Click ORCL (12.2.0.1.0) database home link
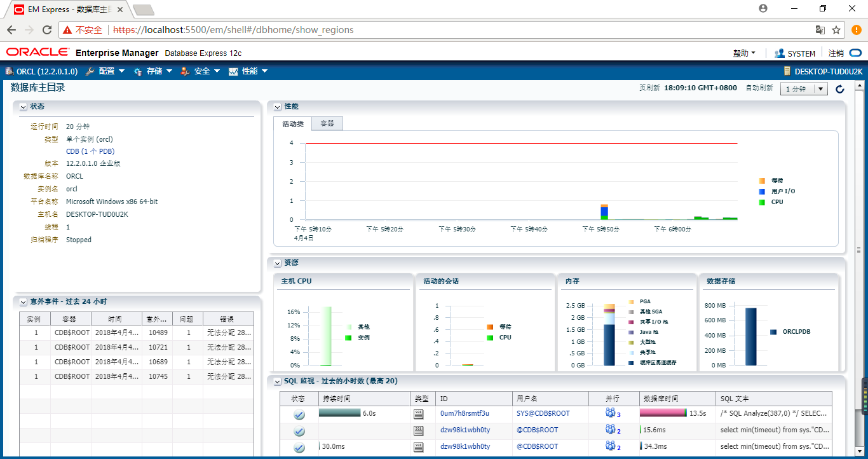 tap(47, 71)
